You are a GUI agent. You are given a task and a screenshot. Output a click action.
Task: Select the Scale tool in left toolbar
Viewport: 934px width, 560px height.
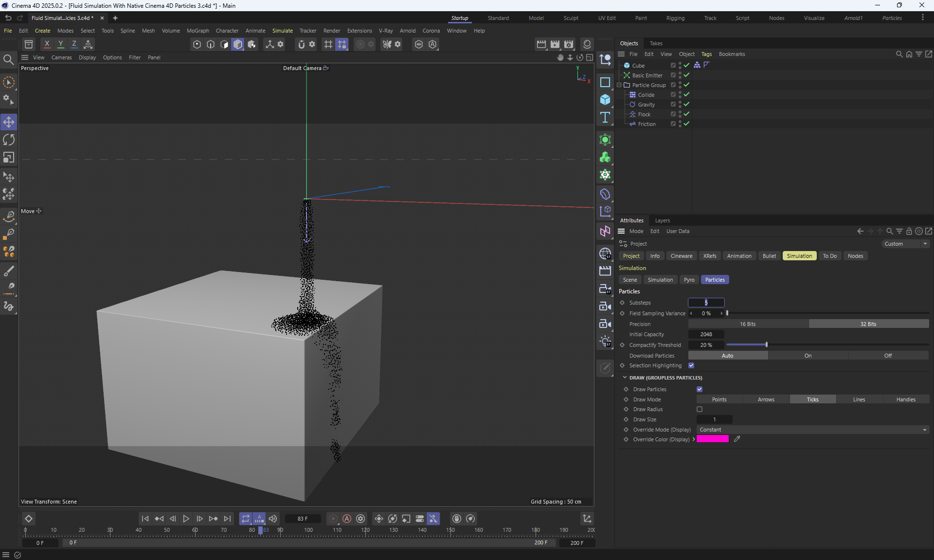coord(9,158)
